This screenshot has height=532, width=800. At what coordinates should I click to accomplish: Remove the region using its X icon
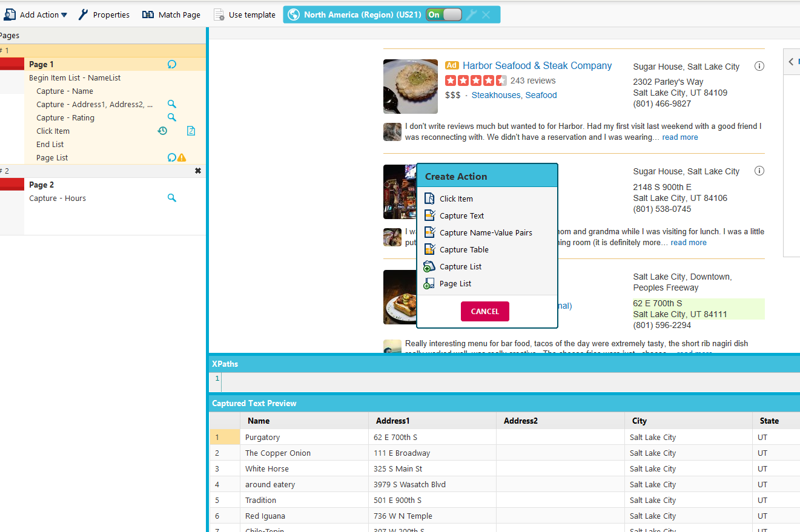[x=486, y=15]
